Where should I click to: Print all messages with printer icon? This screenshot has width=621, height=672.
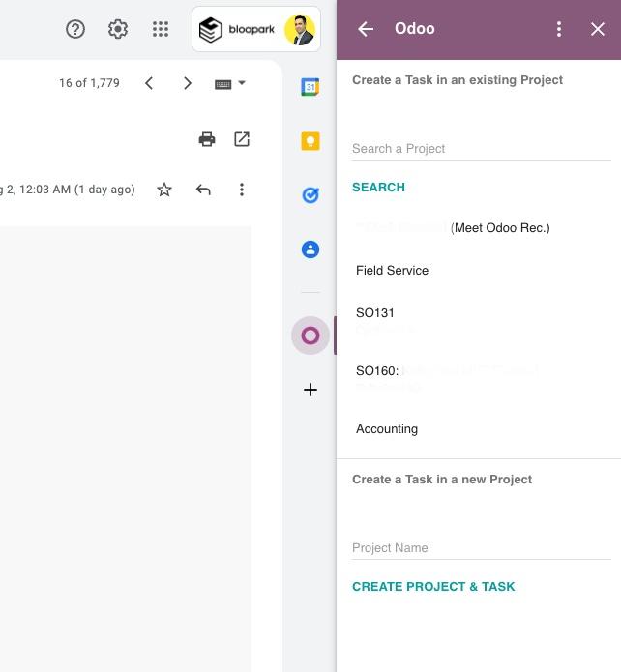207,139
